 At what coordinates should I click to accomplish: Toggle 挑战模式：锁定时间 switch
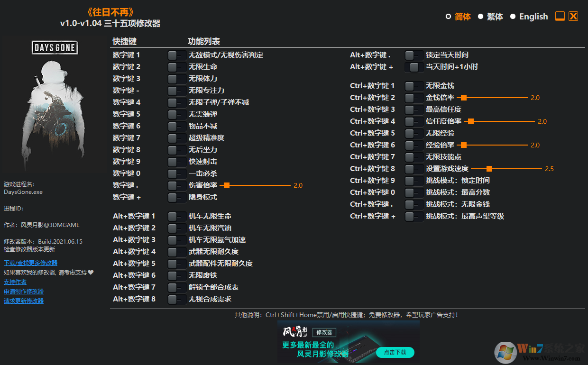414,181
